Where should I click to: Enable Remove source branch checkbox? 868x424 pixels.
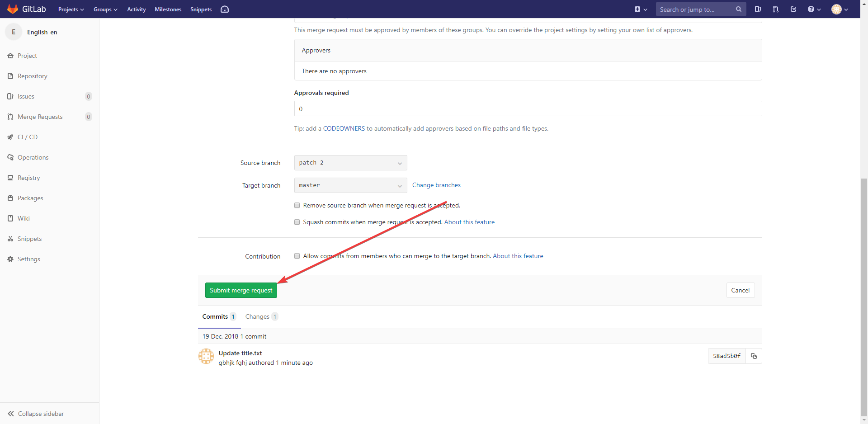[x=297, y=205]
